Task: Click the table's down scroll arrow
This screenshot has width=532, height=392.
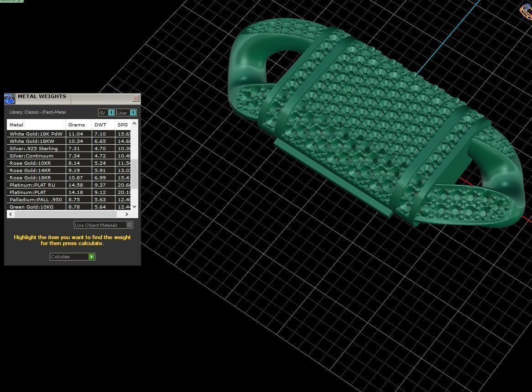Action: click(x=134, y=206)
